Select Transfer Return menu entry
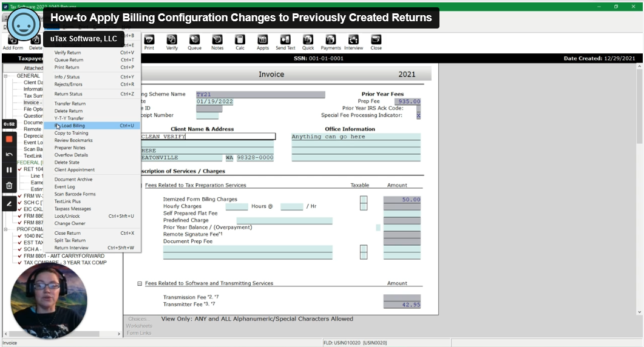 click(92, 104)
